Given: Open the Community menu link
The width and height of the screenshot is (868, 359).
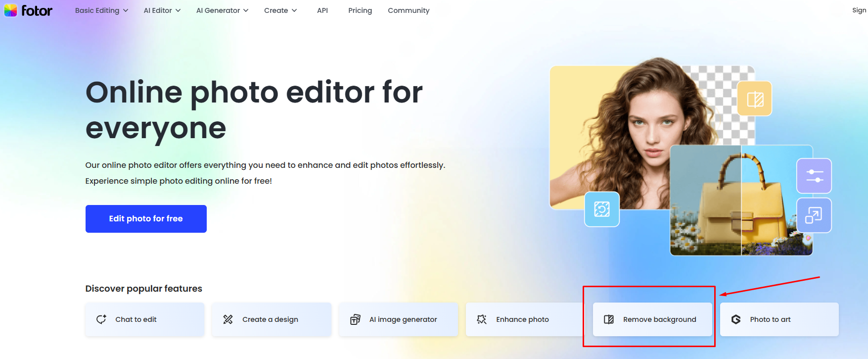Looking at the screenshot, I should click(x=409, y=10).
